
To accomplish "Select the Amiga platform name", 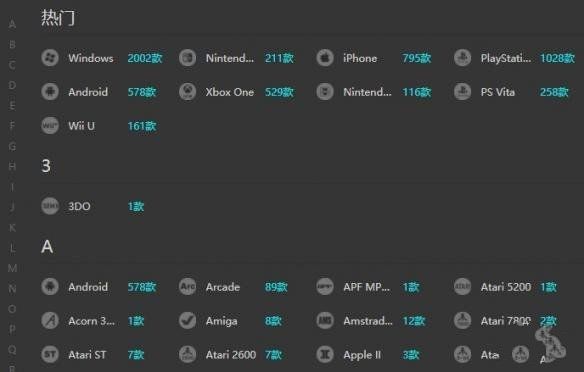I will 221,321.
